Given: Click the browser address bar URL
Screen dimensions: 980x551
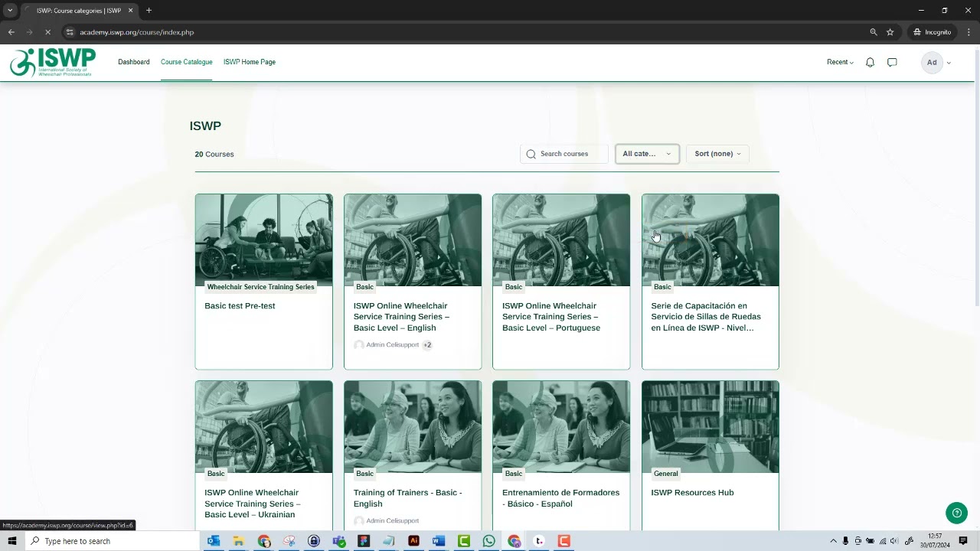Looking at the screenshot, I should coord(137,32).
